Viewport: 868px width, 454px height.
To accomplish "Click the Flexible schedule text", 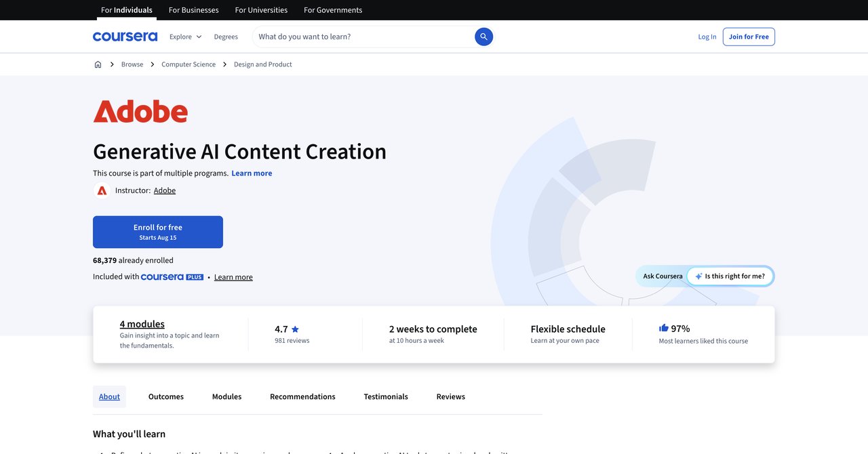I will click(x=568, y=329).
